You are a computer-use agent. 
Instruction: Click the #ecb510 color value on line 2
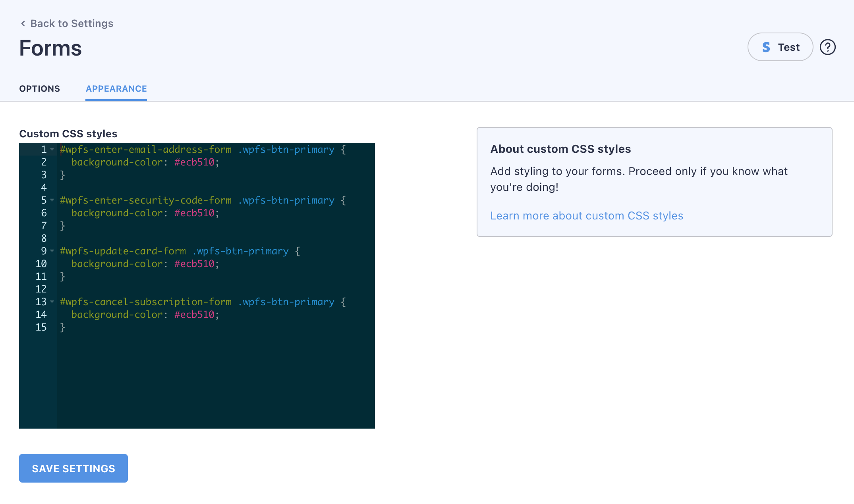[194, 162]
